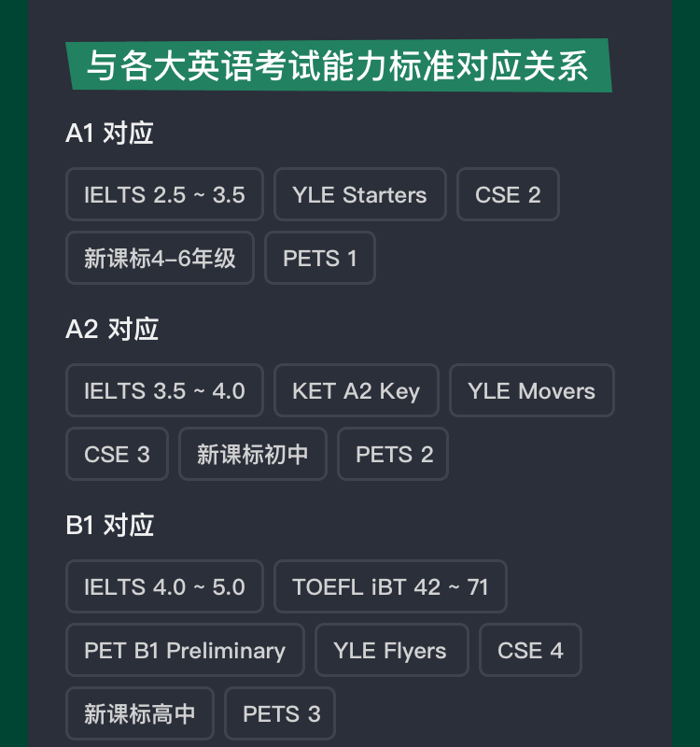Select the YLE Movers chip
The height and width of the screenshot is (747, 700).
531,390
